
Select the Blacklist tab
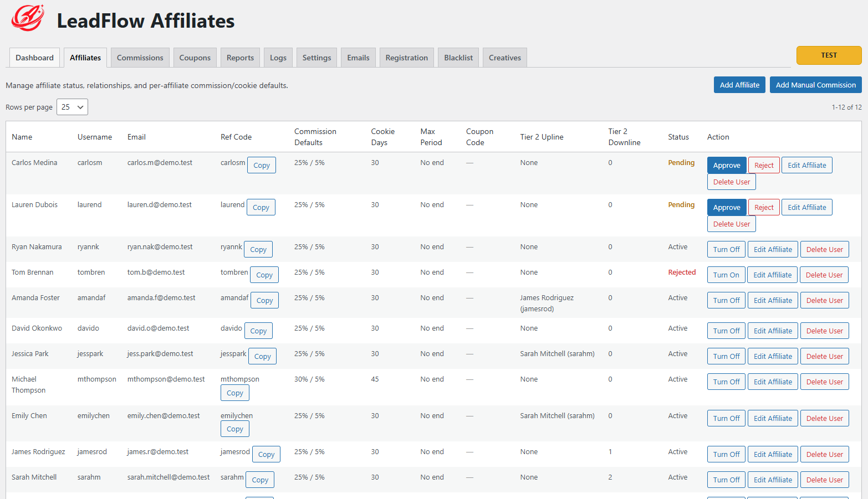click(458, 57)
